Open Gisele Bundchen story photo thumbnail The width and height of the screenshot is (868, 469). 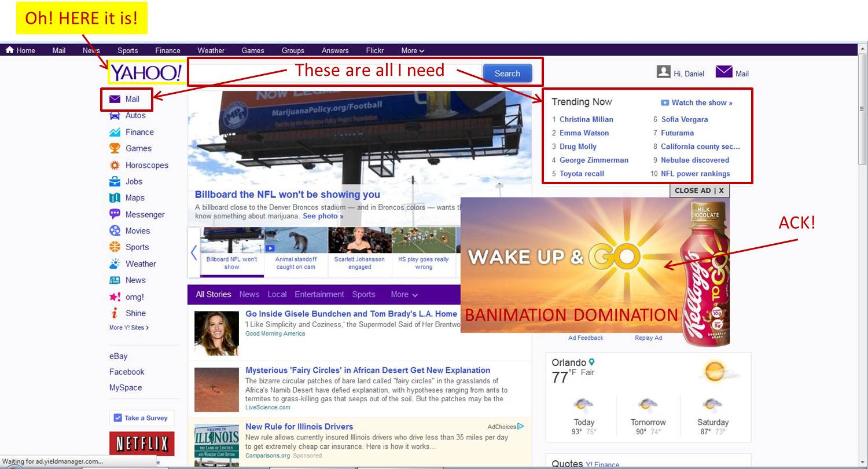tap(216, 333)
